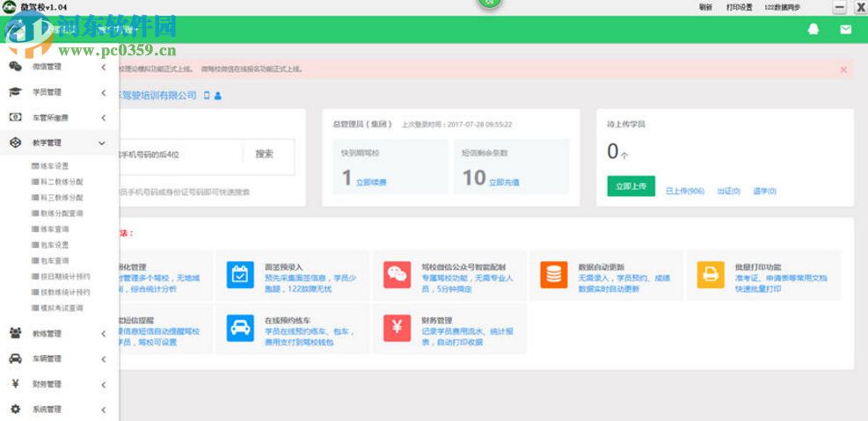Click the user icon beside company name

(218, 95)
